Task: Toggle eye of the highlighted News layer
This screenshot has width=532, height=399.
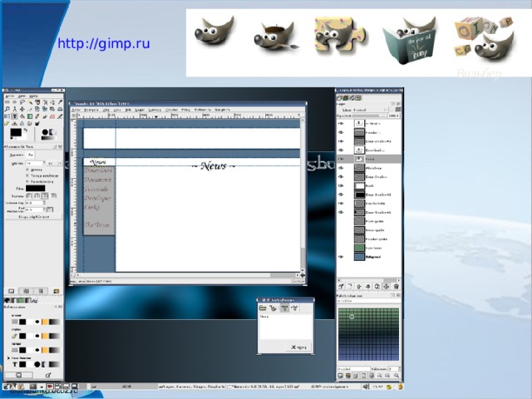Action: 341,159
